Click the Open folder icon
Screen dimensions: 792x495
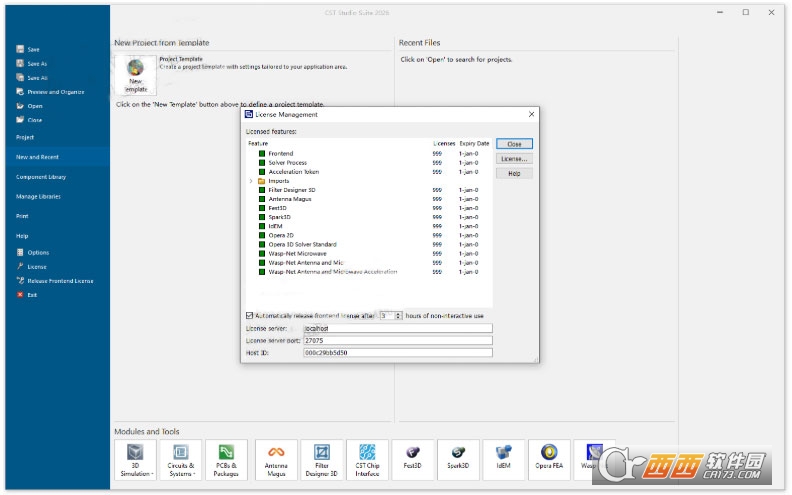[x=20, y=106]
